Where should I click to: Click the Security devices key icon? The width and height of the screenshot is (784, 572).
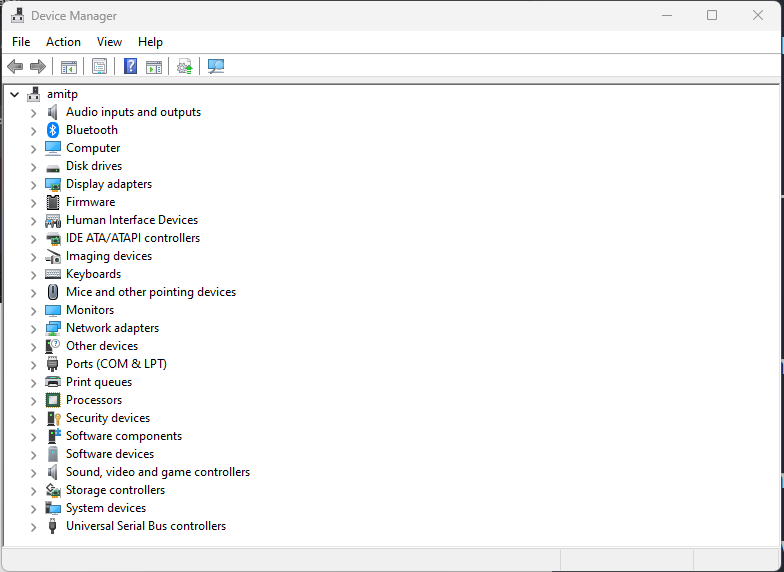coord(54,418)
